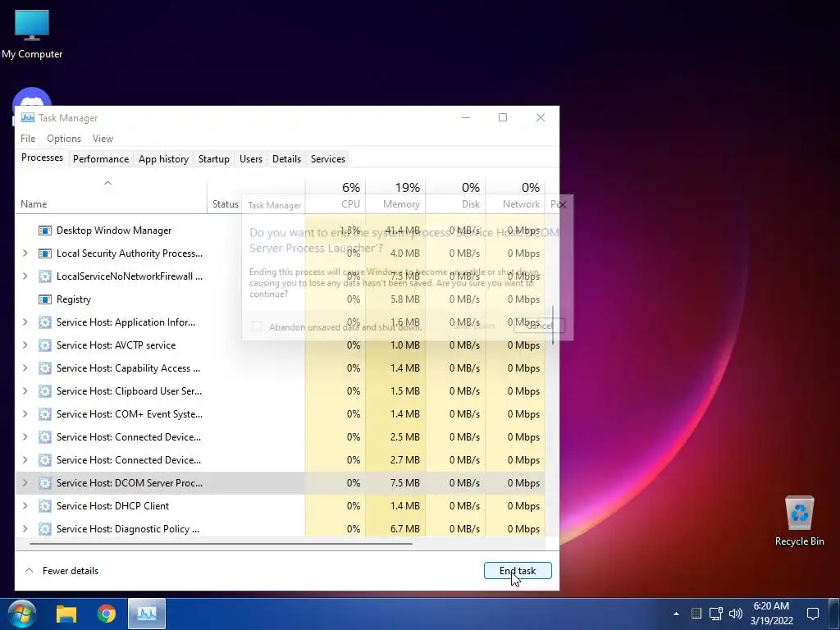Switch to the Services tab

(x=328, y=159)
